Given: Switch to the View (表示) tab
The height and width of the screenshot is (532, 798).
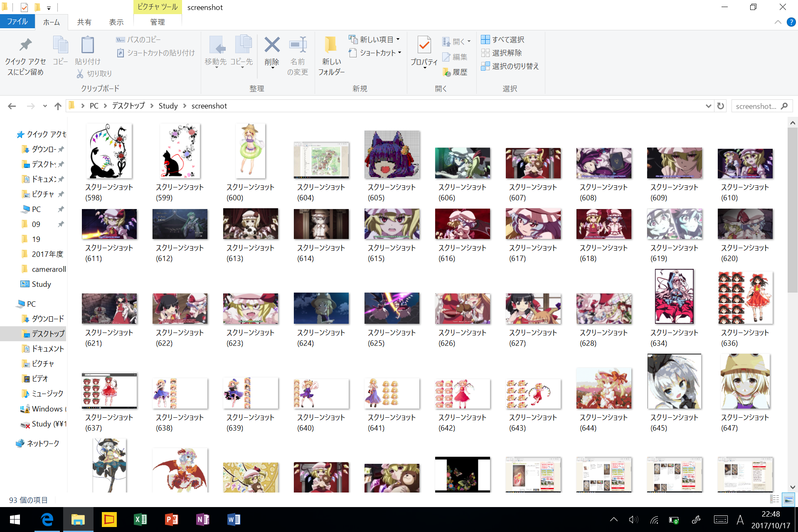Looking at the screenshot, I should [116, 22].
